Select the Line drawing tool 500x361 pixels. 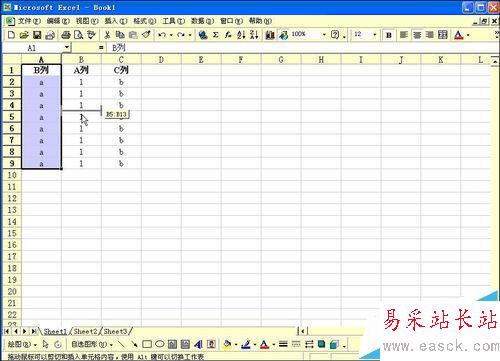[121, 344]
